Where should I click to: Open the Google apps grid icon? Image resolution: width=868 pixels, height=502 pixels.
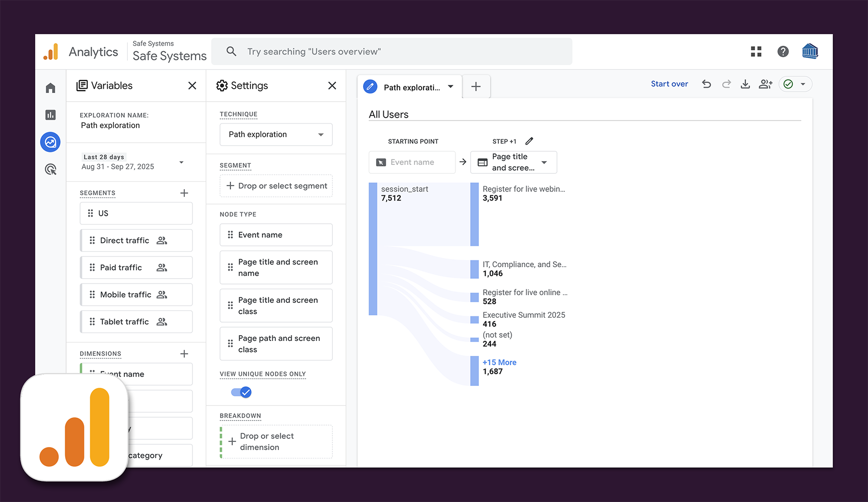(x=756, y=52)
